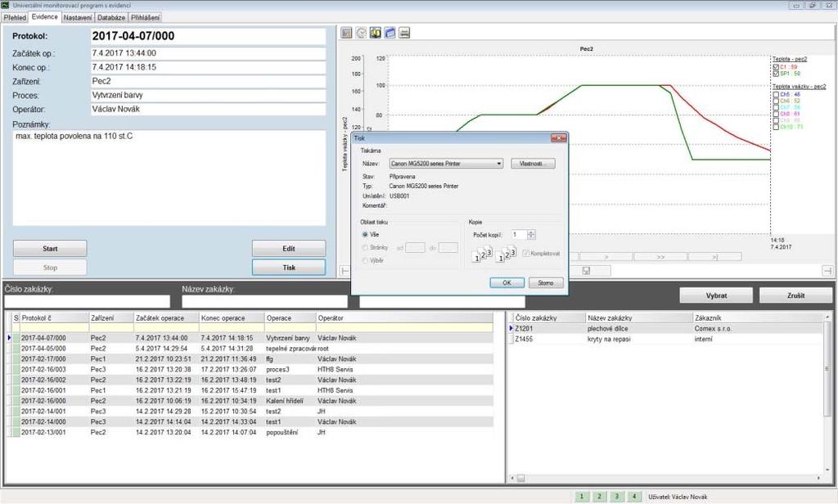The height and width of the screenshot is (504, 838).
Task: Click the grid icon in chart toolbar
Action: click(x=346, y=34)
